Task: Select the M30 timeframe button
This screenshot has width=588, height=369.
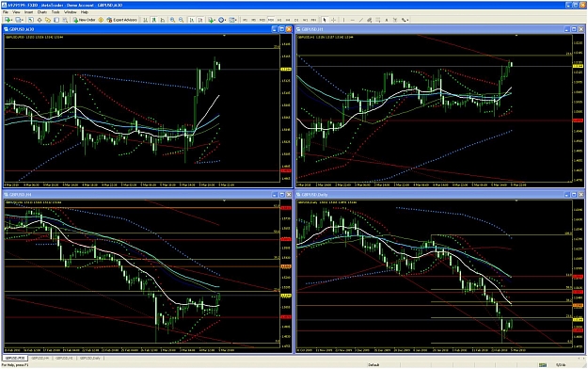Action: 271,20
